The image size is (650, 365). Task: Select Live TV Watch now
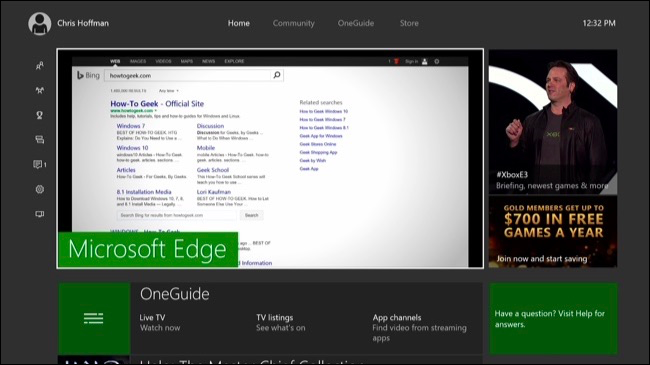click(160, 323)
